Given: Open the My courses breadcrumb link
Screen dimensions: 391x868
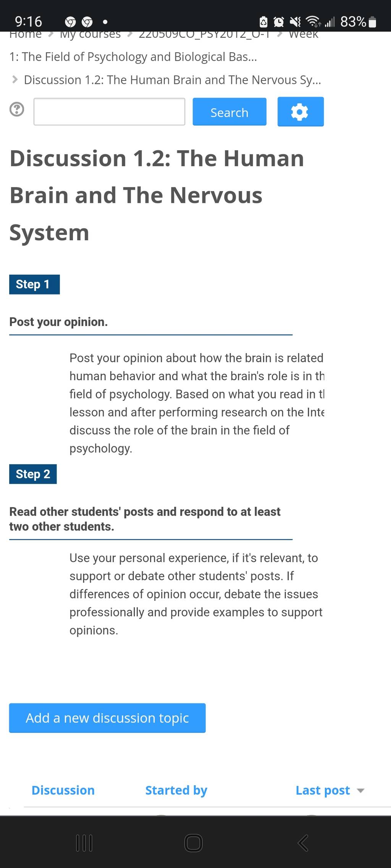Looking at the screenshot, I should coord(90,35).
